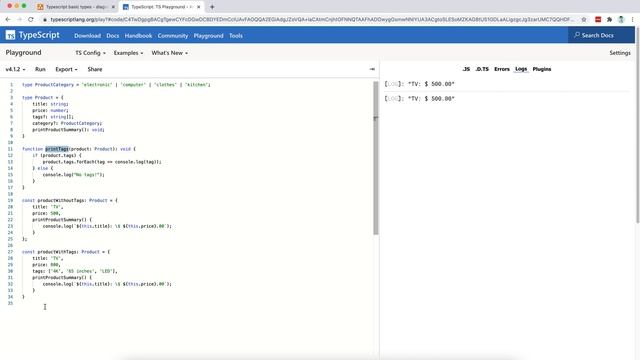The height and width of the screenshot is (360, 640).
Task: Click the const productWithoutTags declaration line
Action: 69,200
